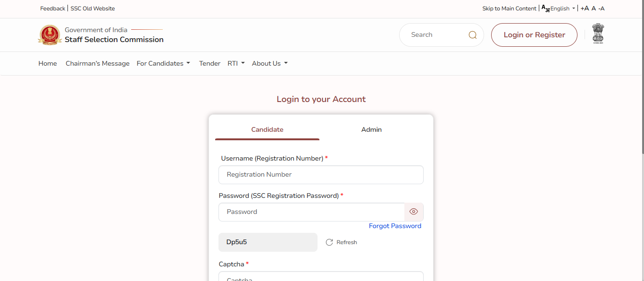Click the Registration Number input field

(x=321, y=174)
